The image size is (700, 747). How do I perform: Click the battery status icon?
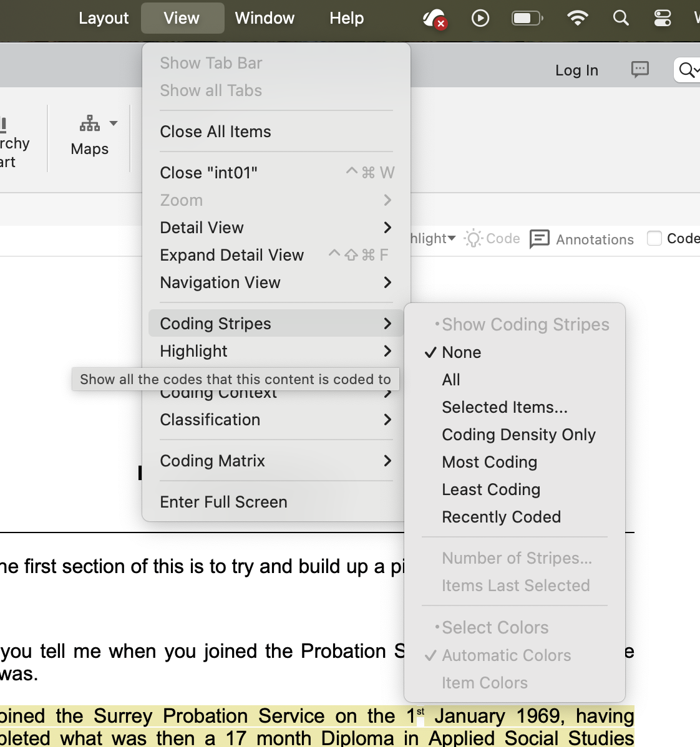[527, 18]
